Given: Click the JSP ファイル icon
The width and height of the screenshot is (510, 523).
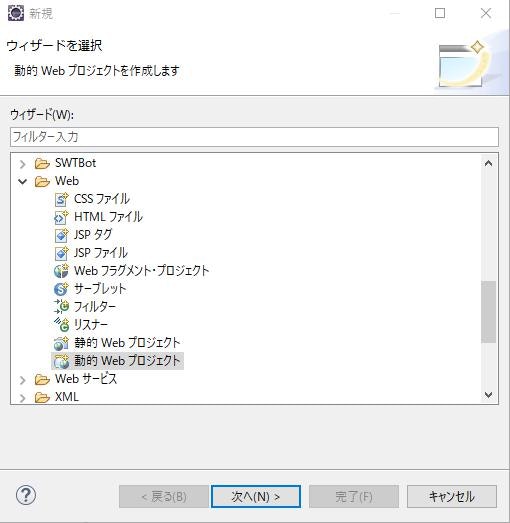Looking at the screenshot, I should [x=61, y=253].
